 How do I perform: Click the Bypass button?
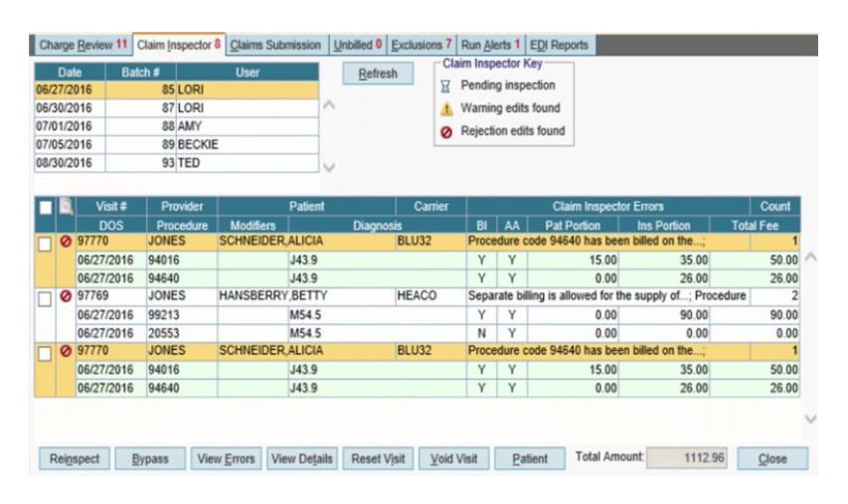tap(150, 458)
